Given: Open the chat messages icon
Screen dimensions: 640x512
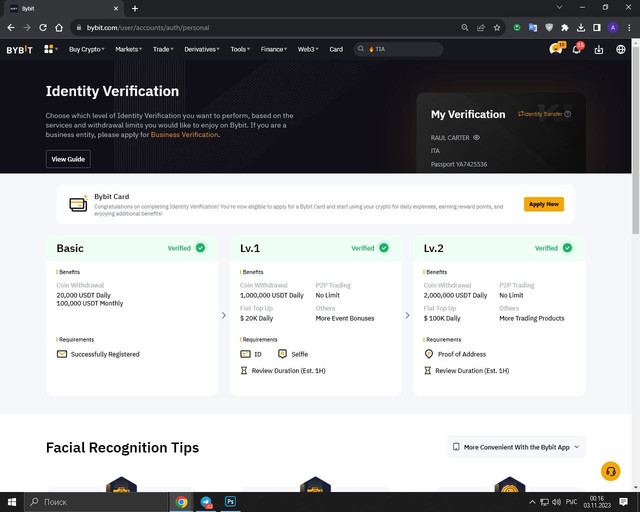Looking at the screenshot, I should (556, 49).
